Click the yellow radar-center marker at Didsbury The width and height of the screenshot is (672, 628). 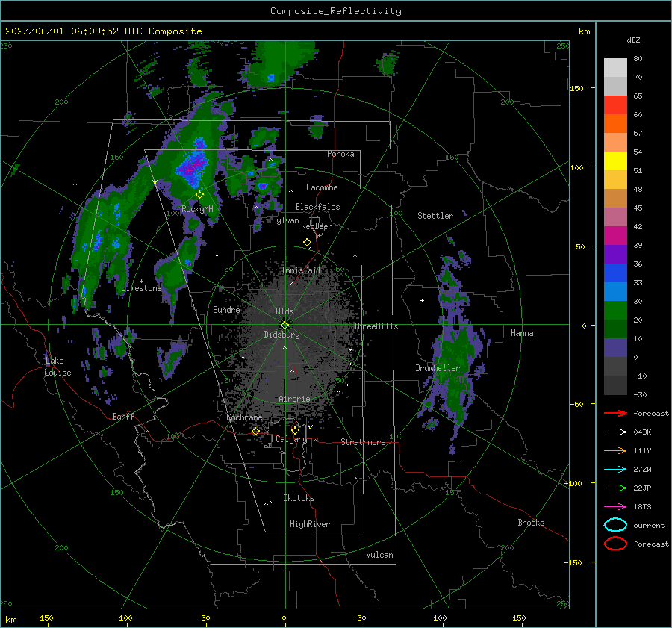pos(284,326)
